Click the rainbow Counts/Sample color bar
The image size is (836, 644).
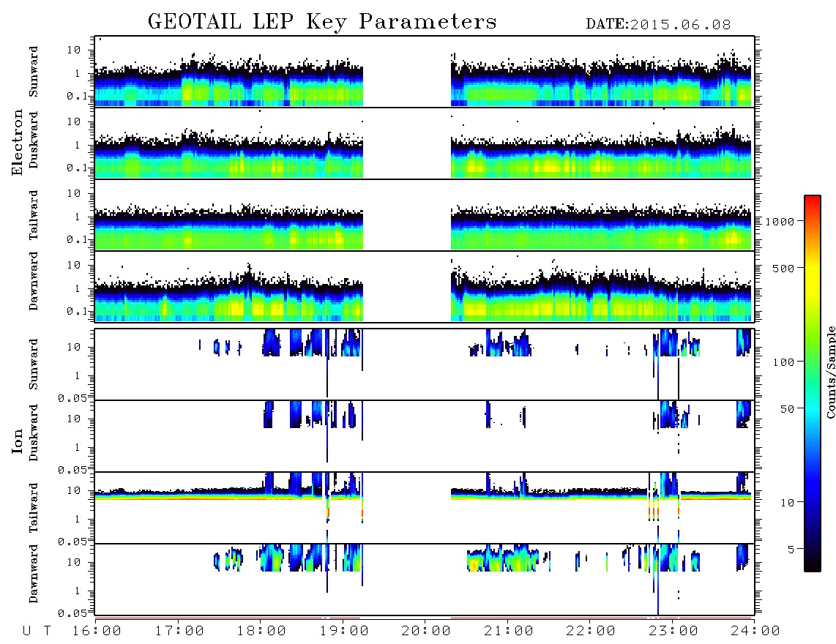click(x=813, y=383)
